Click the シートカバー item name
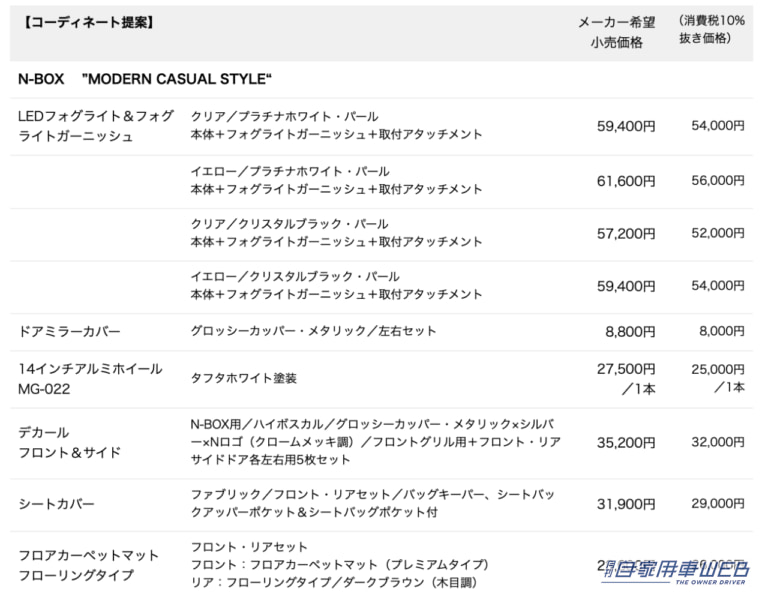Viewport: 768px width, 600px height. 56,504
